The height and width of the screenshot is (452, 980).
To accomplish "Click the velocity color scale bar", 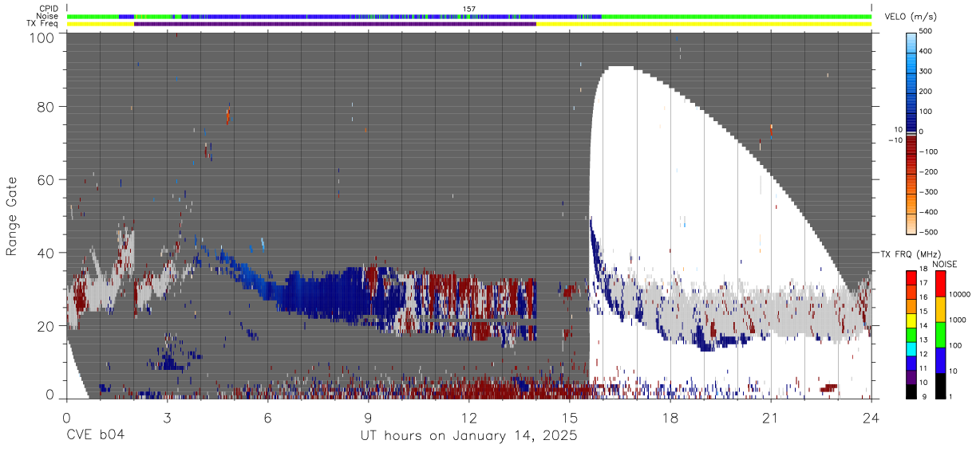I will point(913,132).
